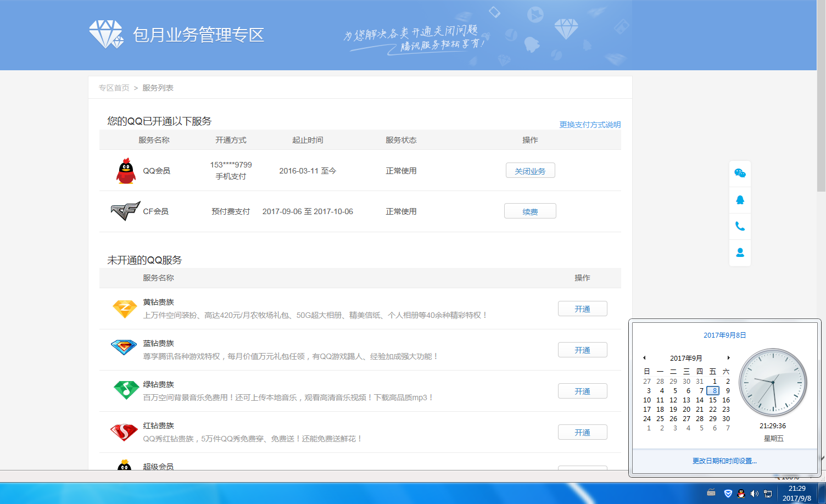Click the 未开通的QQ服务 section heading
This screenshot has height=504, width=826.
coord(144,260)
